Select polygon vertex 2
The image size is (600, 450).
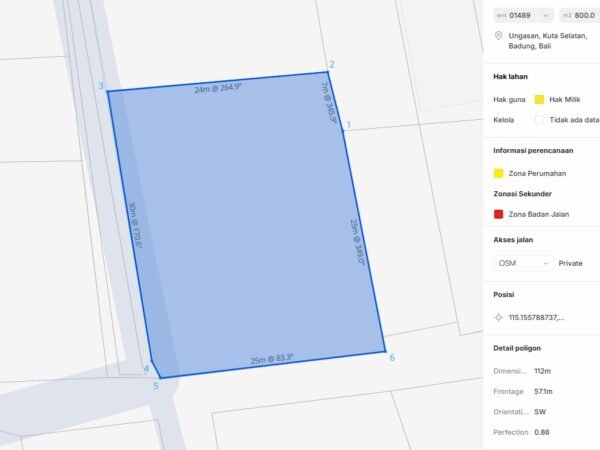tap(328, 72)
